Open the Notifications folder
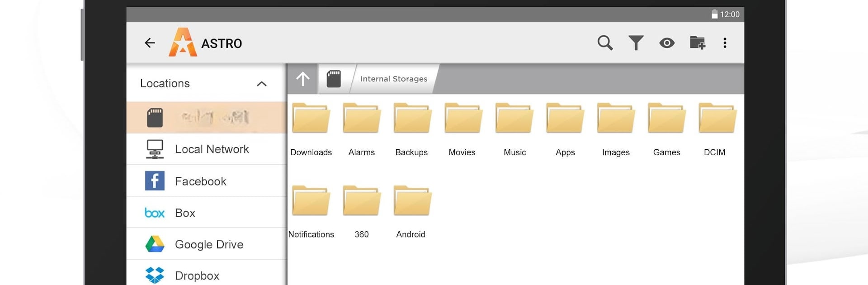 [x=311, y=212]
